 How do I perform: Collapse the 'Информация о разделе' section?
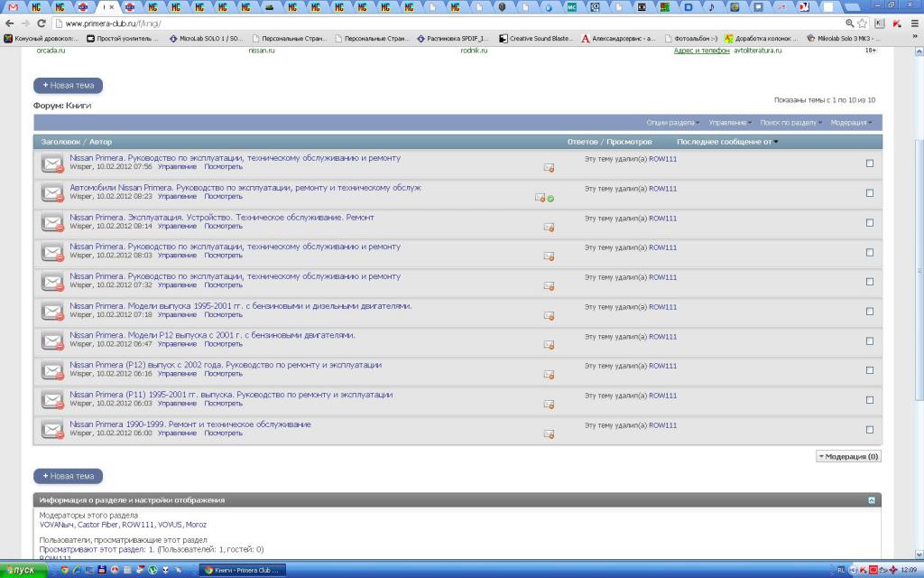pos(872,500)
